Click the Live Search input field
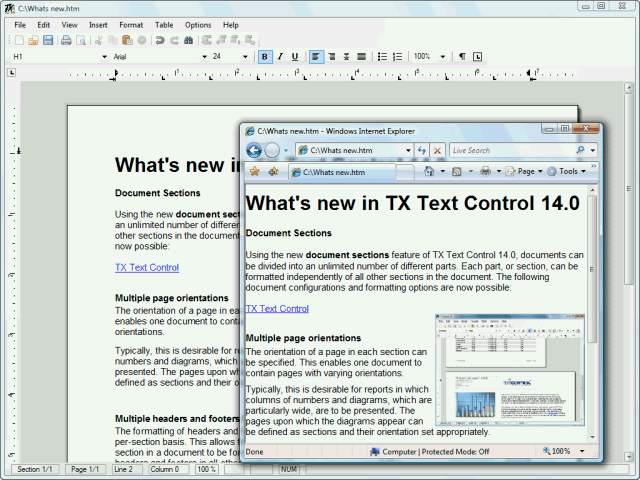This screenshot has height=480, width=640. tap(510, 150)
